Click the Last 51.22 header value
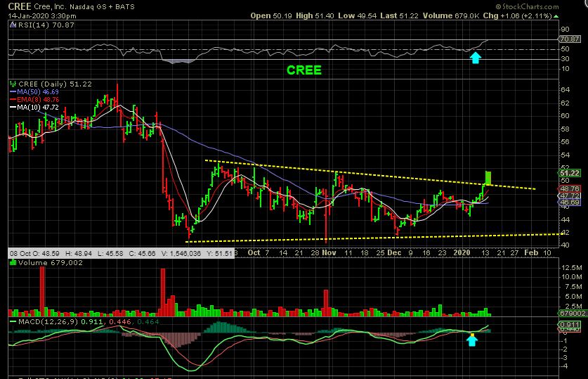 tap(399, 15)
